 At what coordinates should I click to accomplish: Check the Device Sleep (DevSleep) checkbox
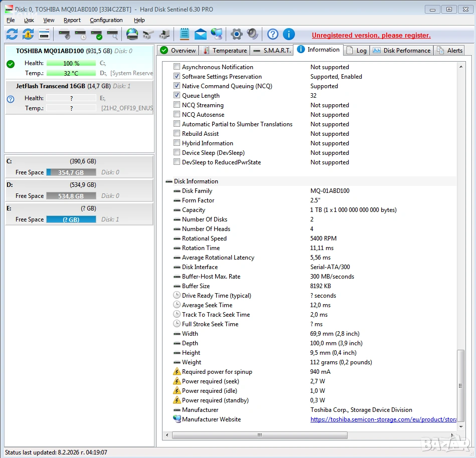tap(177, 153)
